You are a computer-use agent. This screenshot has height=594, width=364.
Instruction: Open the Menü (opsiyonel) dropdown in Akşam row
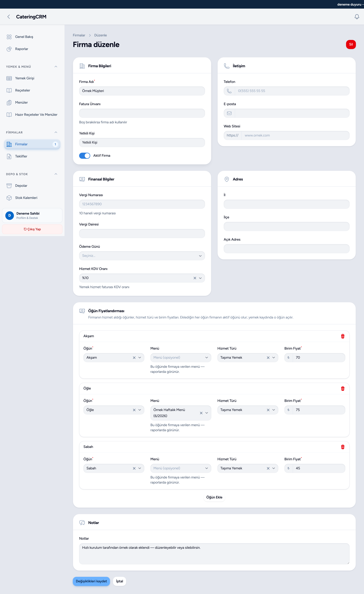click(181, 358)
